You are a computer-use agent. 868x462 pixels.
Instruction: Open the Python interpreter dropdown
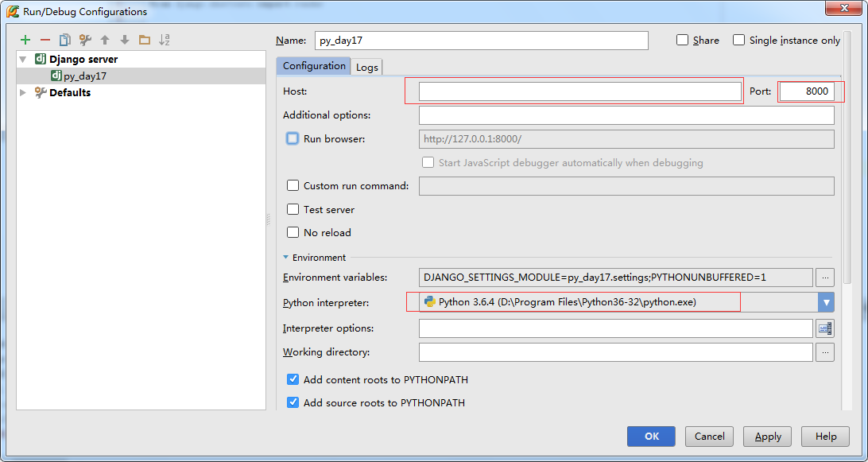coord(827,302)
